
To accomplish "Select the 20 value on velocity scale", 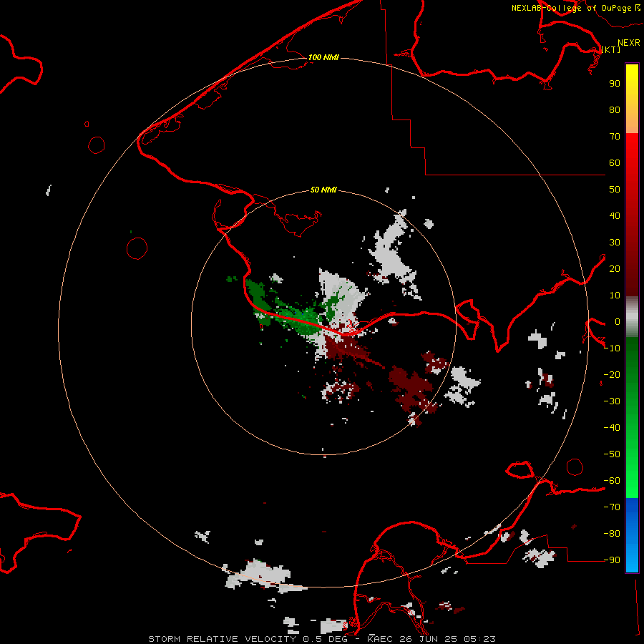I will [x=615, y=268].
